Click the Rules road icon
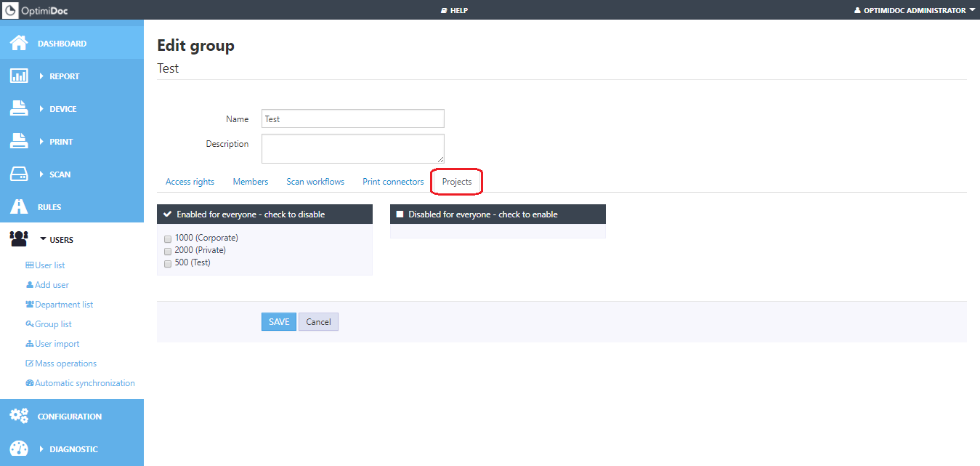This screenshot has width=980, height=466. (19, 206)
